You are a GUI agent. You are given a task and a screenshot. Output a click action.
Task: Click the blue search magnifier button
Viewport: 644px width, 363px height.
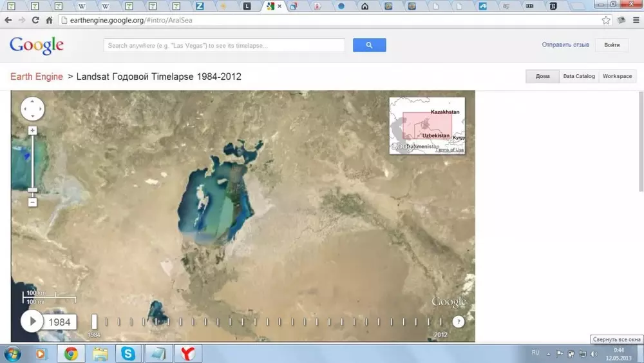click(369, 45)
